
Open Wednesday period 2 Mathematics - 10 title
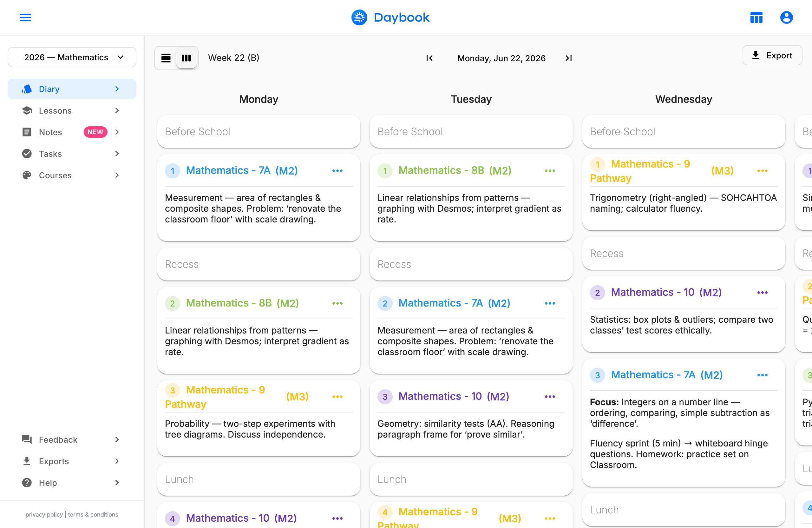point(652,292)
